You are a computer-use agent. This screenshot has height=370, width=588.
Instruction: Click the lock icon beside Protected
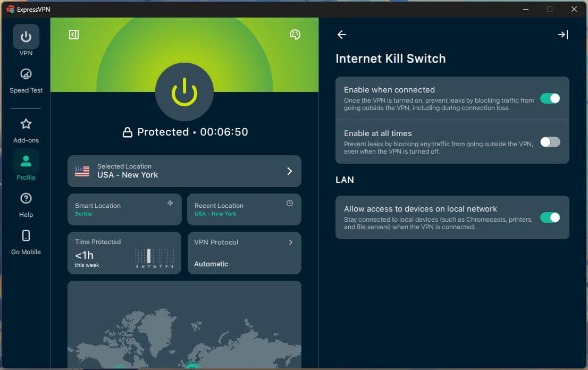tap(128, 132)
